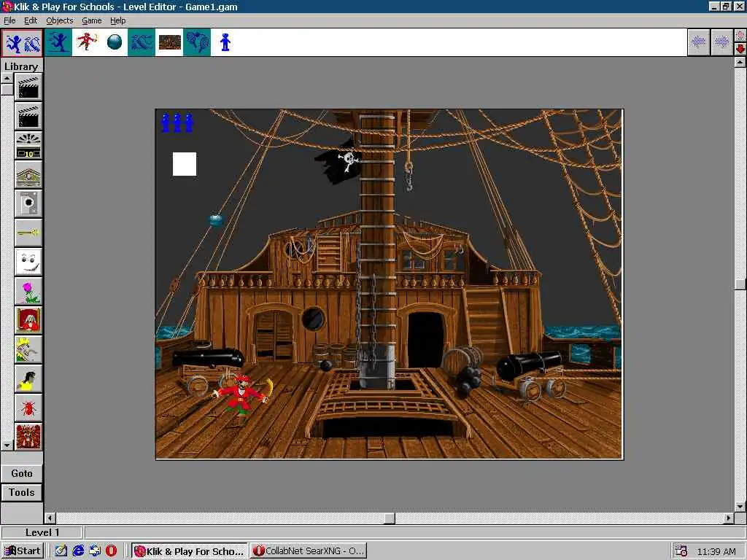Click the Goto button
747x560 pixels.
coord(22,473)
